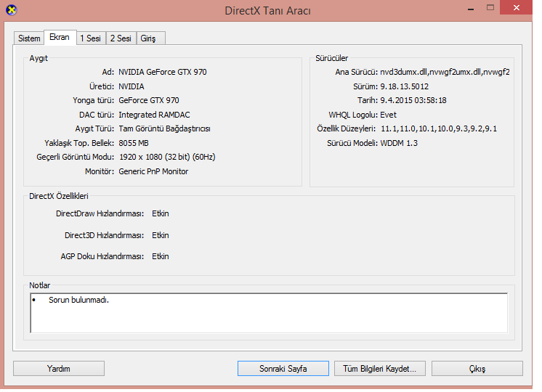Click the WHQL Logolu value 'Evet'
542x392 pixels.
click(388, 115)
